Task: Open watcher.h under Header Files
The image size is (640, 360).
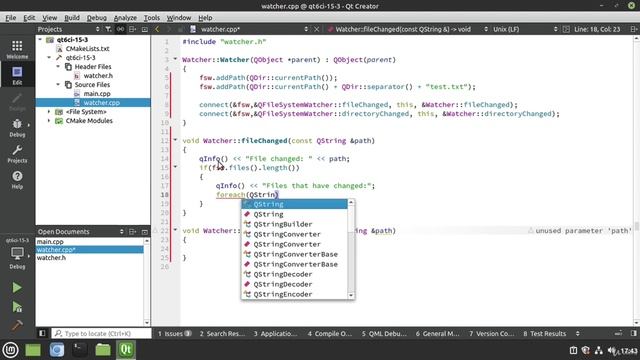Action: click(x=98, y=76)
